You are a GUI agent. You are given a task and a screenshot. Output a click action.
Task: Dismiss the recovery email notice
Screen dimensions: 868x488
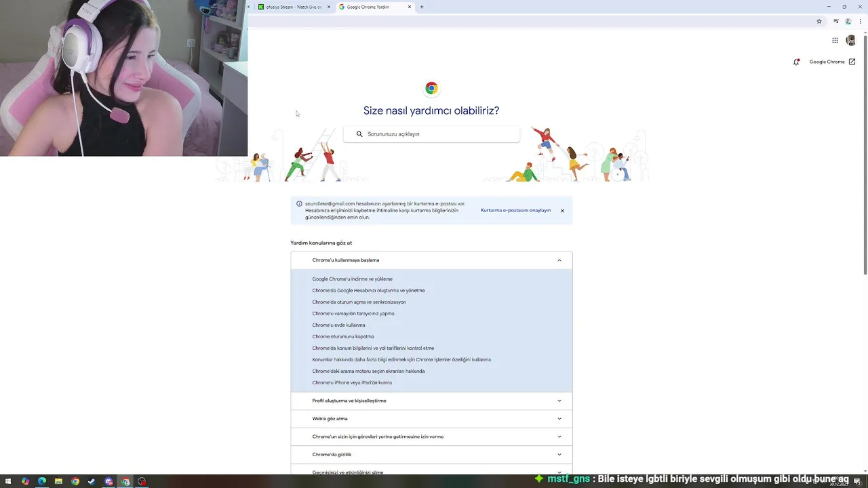click(x=562, y=211)
